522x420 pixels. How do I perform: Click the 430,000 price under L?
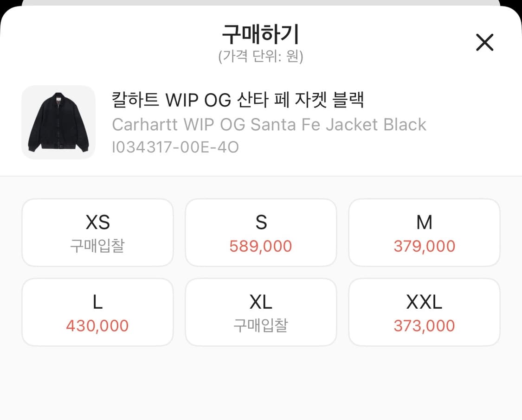97,326
